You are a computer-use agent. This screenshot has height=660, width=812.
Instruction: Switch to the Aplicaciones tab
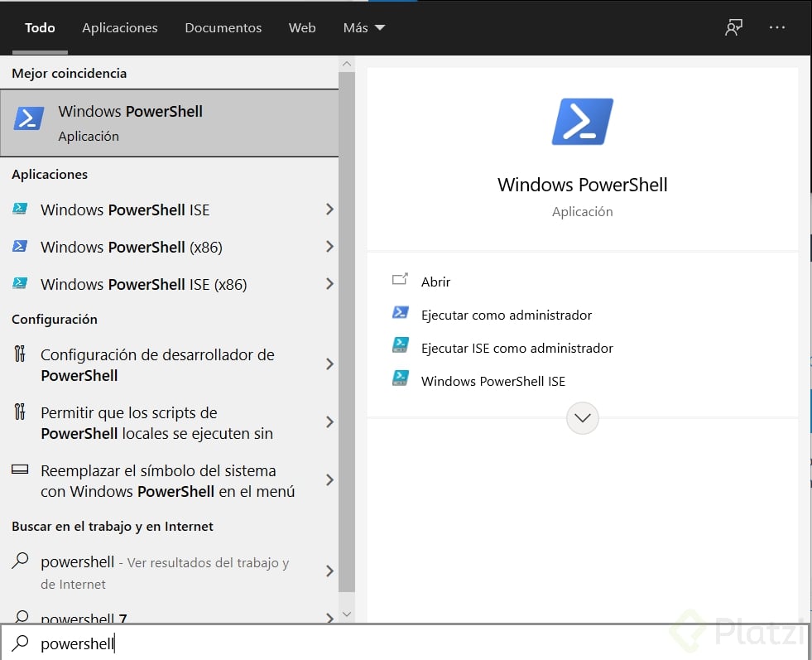click(x=120, y=27)
